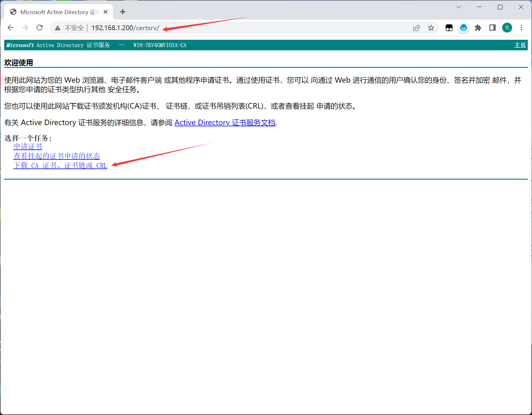
Task: Close the Microsoft Active Directory tab
Action: click(x=105, y=12)
